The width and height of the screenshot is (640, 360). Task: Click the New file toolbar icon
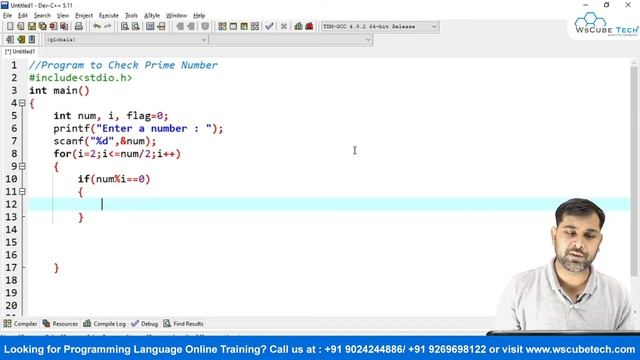click(10, 27)
